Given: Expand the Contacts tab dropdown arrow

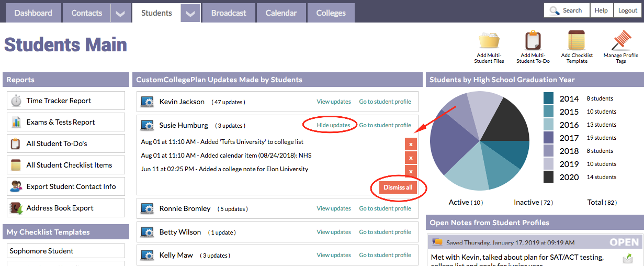Looking at the screenshot, I should click(x=120, y=13).
